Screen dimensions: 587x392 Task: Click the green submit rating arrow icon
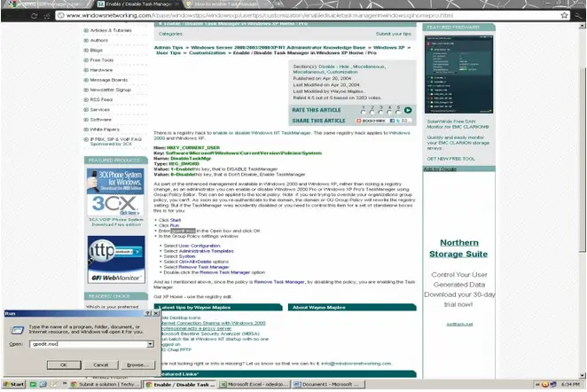coord(408,110)
